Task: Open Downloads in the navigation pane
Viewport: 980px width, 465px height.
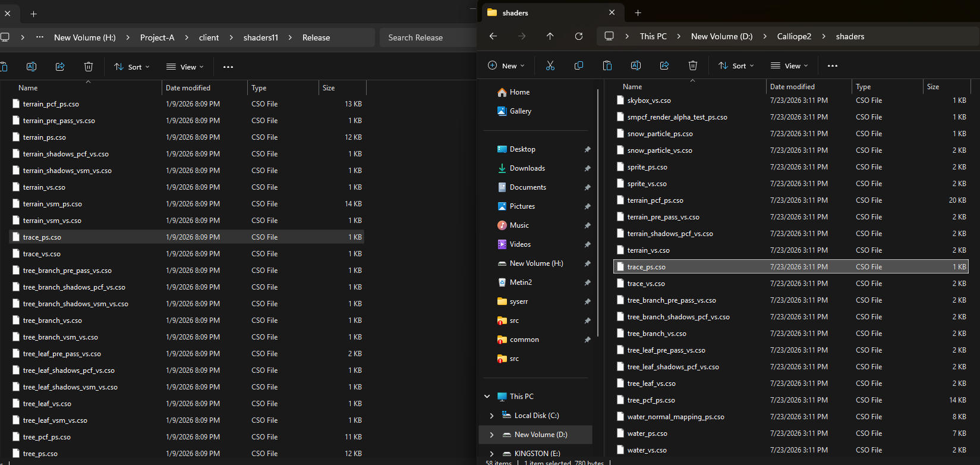Action: [x=527, y=168]
